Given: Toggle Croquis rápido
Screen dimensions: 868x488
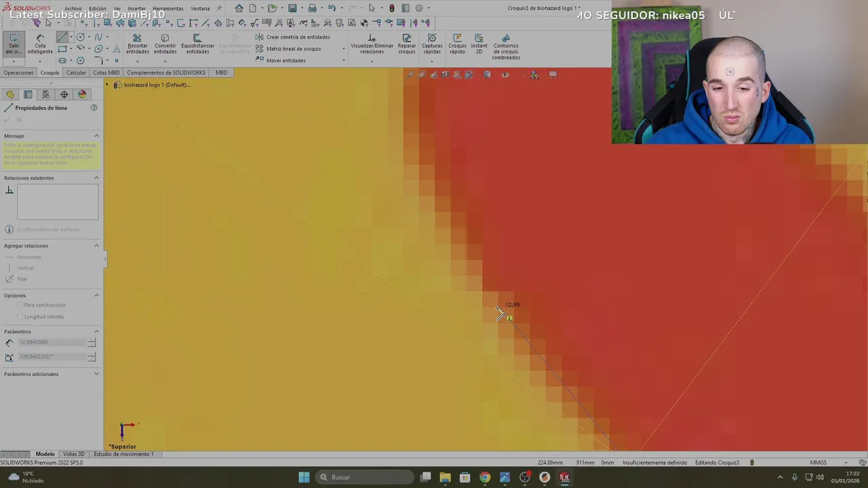Looking at the screenshot, I should point(457,45).
